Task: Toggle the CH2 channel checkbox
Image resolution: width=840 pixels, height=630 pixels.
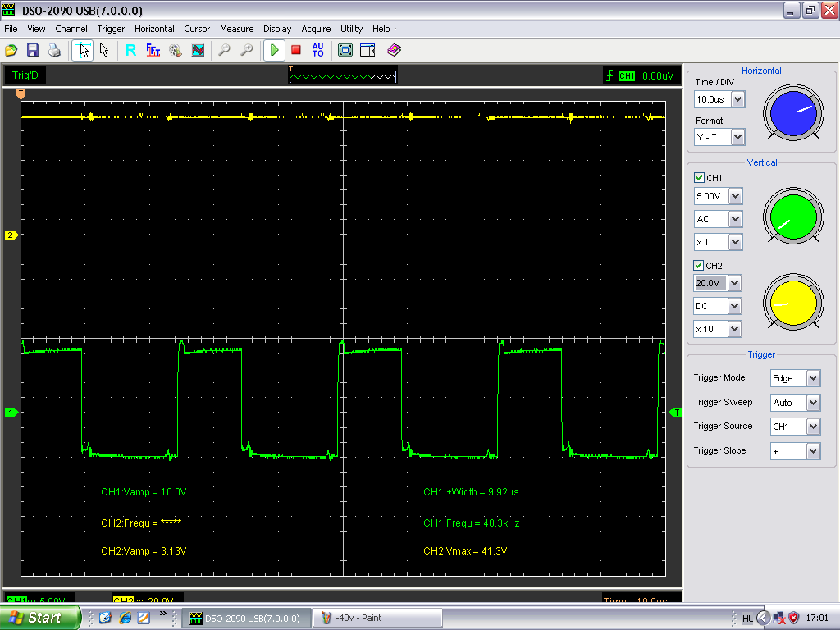Action: (699, 266)
